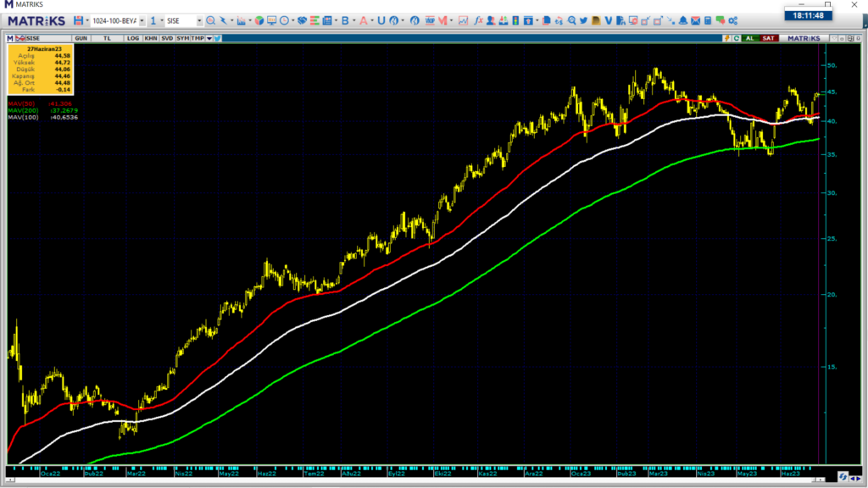Select the GUN period tab
Image resolution: width=868 pixels, height=488 pixels.
pyautogui.click(x=81, y=38)
